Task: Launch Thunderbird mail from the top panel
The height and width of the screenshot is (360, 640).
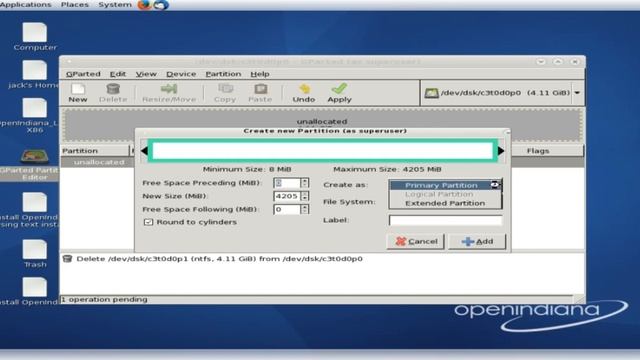Action: pyautogui.click(x=161, y=5)
